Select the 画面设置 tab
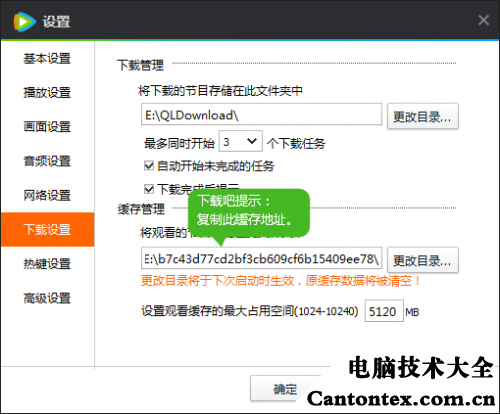This screenshot has height=414, width=500. (47, 127)
